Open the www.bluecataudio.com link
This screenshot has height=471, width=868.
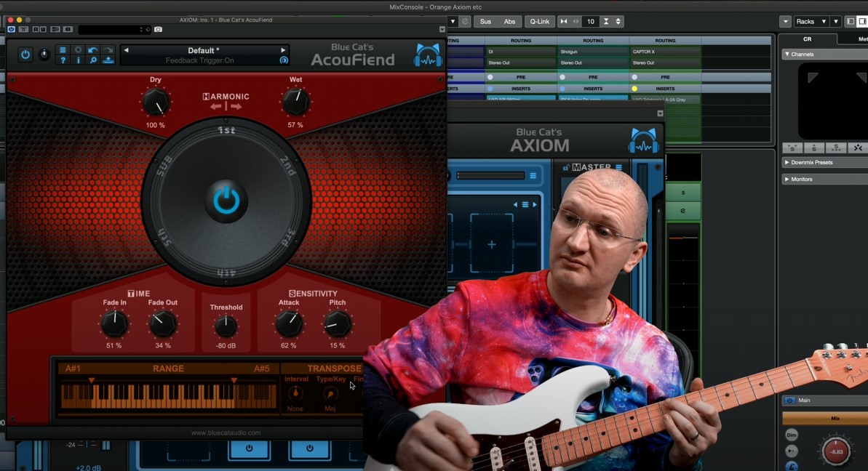(226, 433)
